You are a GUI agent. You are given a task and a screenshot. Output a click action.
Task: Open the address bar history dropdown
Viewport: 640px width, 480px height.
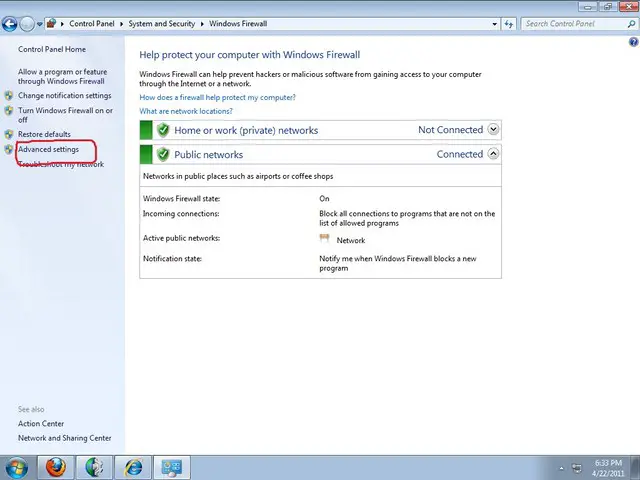pyautogui.click(x=494, y=24)
